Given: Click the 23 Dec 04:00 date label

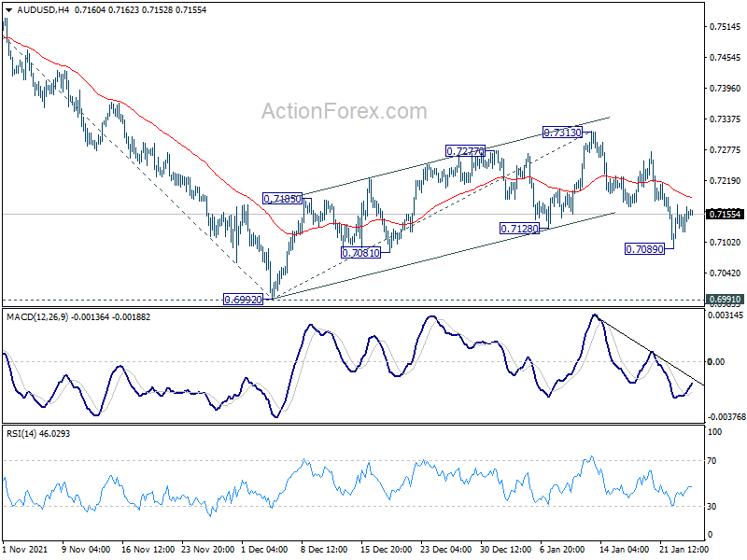Looking at the screenshot, I should point(446,549).
